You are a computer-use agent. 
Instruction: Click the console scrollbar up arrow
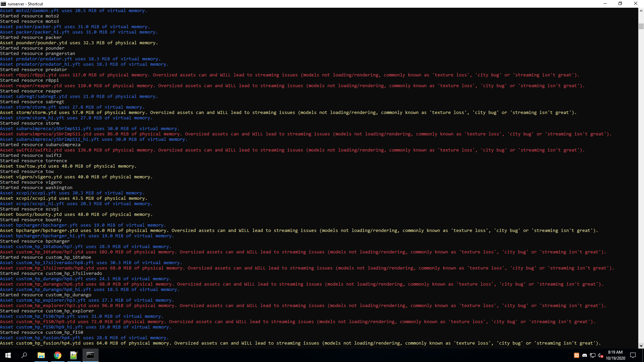[641, 11]
